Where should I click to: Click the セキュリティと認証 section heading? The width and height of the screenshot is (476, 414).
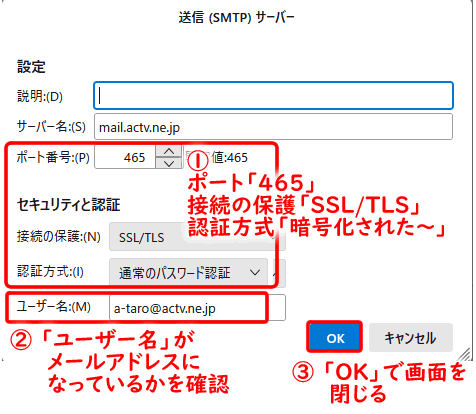(x=69, y=204)
